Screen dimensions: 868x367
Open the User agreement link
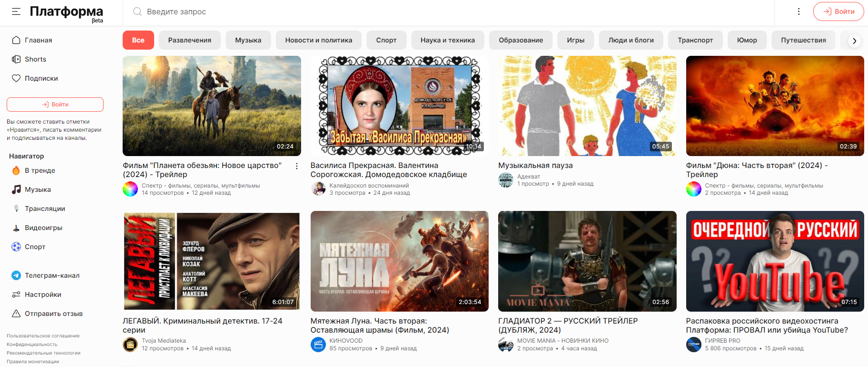pos(43,336)
